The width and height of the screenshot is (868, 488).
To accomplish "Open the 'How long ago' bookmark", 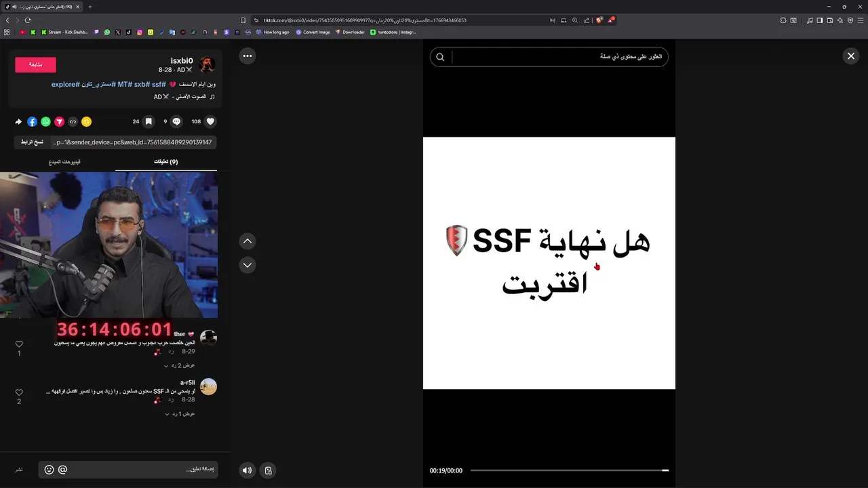I will tap(273, 32).
